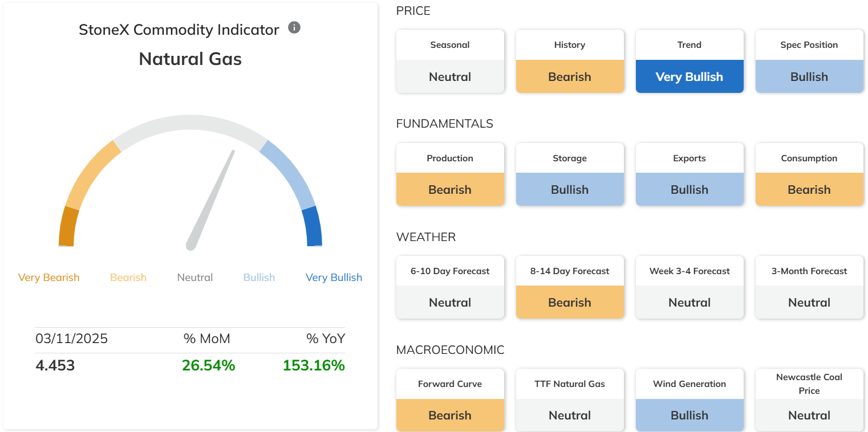Select the Seasonal Neutral card
Screen dimensions: 868x432
(x=450, y=61)
